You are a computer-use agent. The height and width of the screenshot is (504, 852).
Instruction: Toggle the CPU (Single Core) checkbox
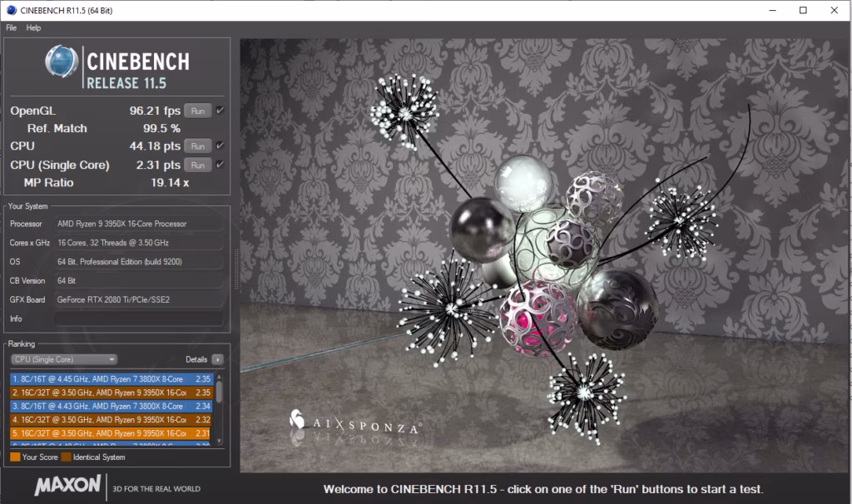[x=220, y=165]
